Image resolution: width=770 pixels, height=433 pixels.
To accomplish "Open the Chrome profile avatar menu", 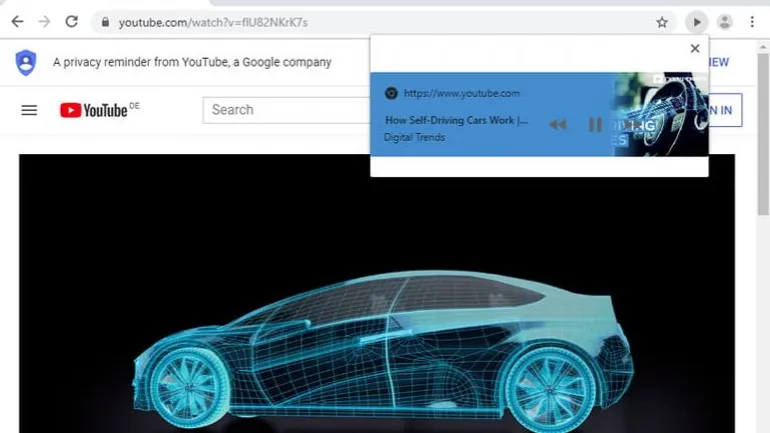I will [724, 22].
